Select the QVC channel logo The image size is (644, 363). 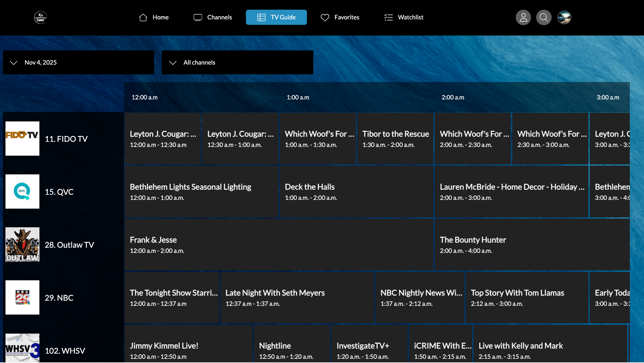(22, 191)
